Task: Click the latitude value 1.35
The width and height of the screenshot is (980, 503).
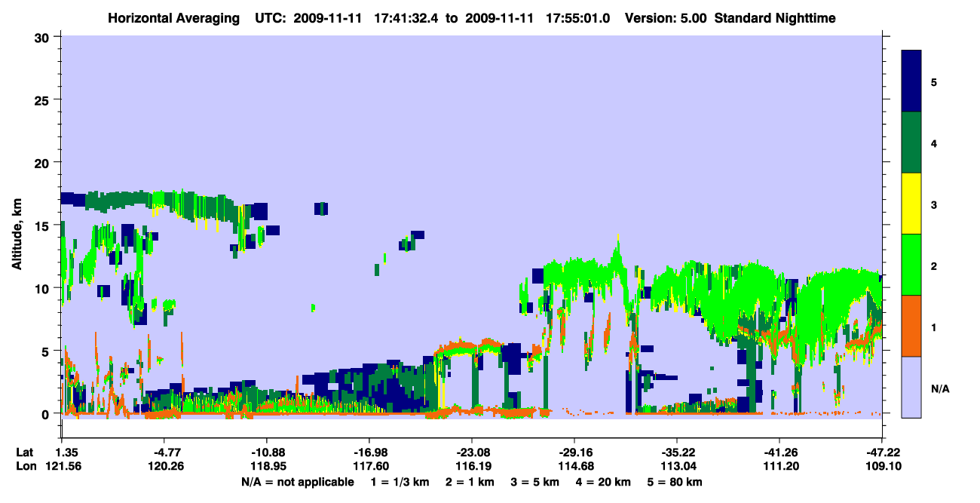Action: pyautogui.click(x=69, y=452)
